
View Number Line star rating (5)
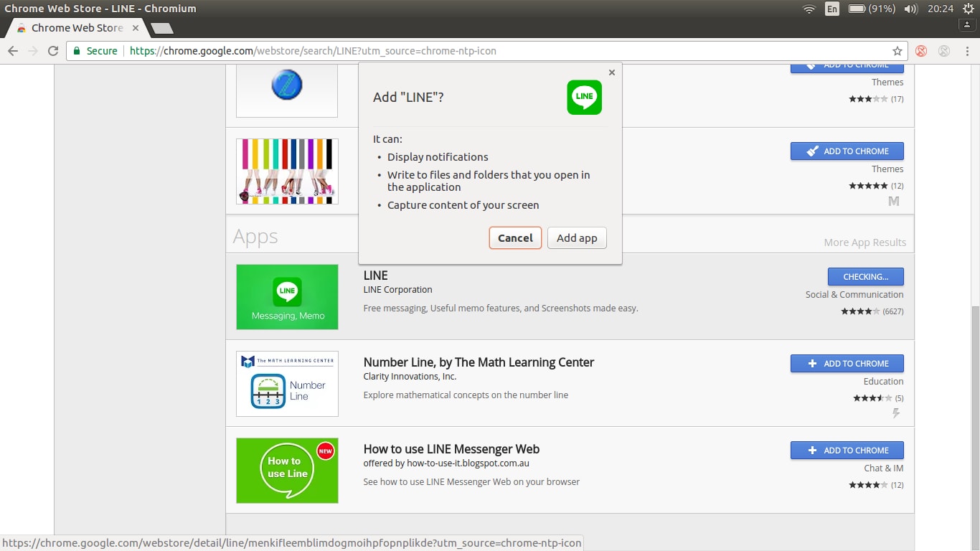coord(878,398)
